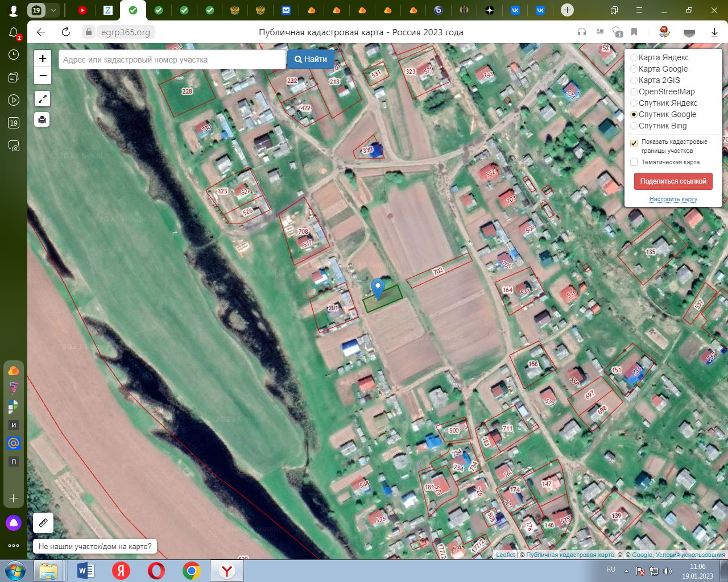The image size is (728, 582).
Task: Select Спутник Google layer
Action: pyautogui.click(x=634, y=114)
